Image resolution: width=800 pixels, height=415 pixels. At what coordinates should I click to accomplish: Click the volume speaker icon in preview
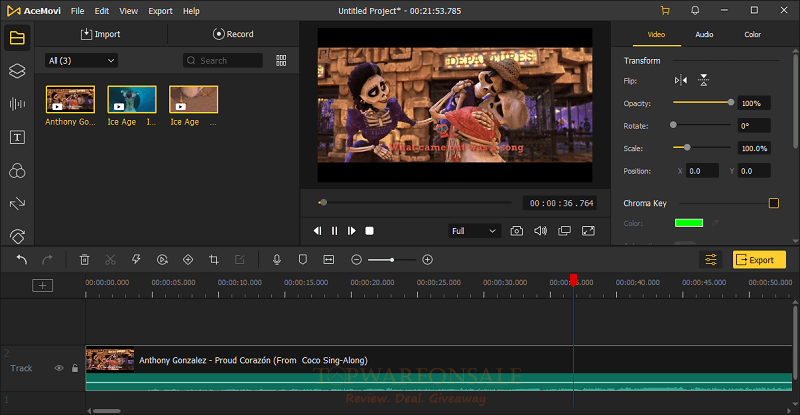[x=540, y=231]
